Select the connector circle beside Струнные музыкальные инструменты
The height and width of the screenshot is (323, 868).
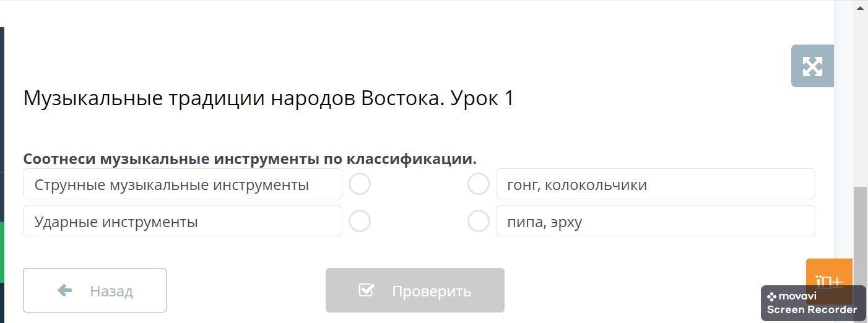coord(360,184)
